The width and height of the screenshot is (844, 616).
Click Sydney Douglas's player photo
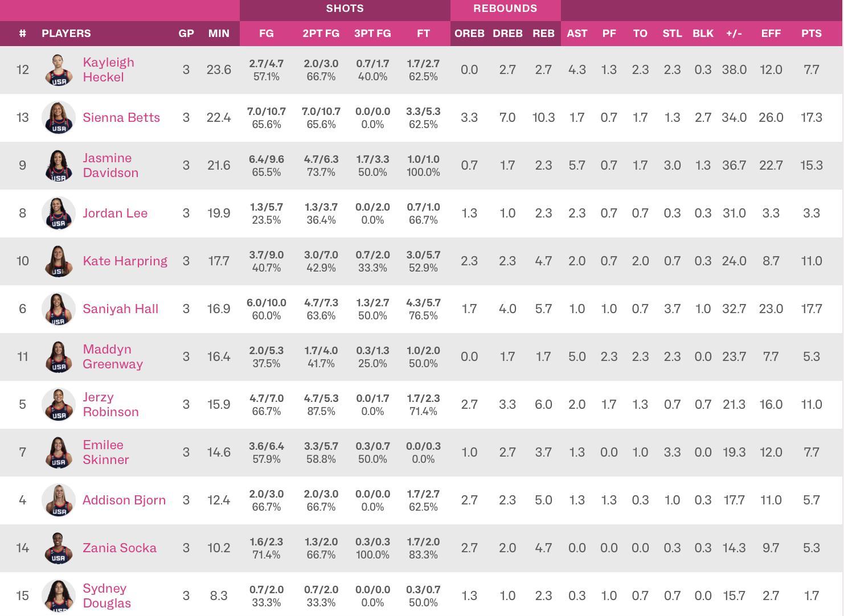[x=59, y=596]
